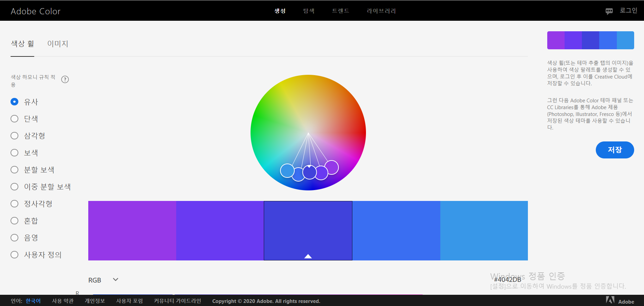Open 사용 약관 footer link
This screenshot has height=306, width=644.
click(x=63, y=301)
